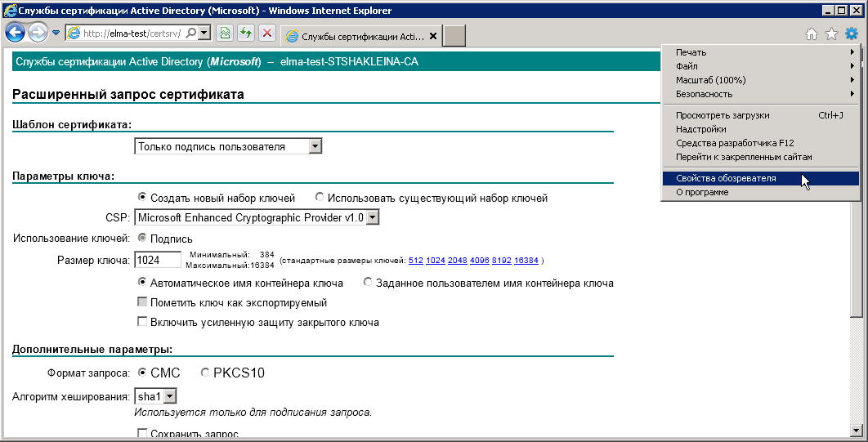Open Favorites using the star icon
868x442 pixels.
coord(831,33)
